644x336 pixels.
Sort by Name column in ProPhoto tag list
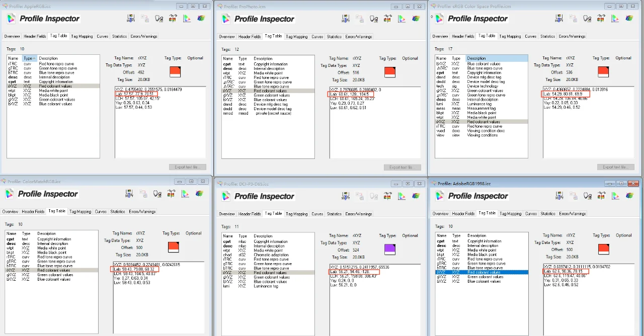tap(230, 59)
